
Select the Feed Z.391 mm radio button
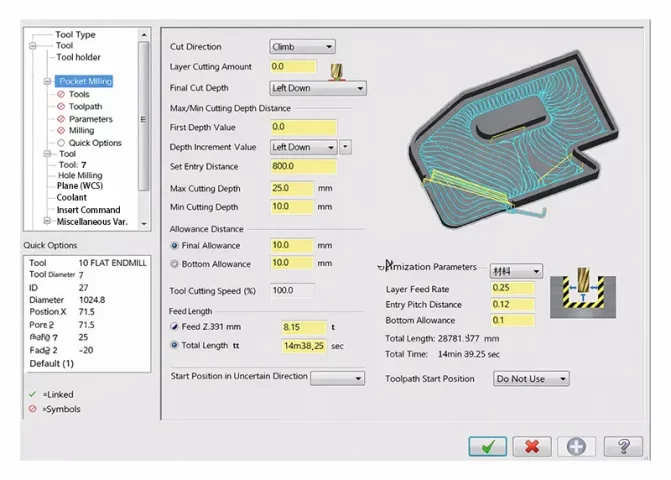coord(174,326)
